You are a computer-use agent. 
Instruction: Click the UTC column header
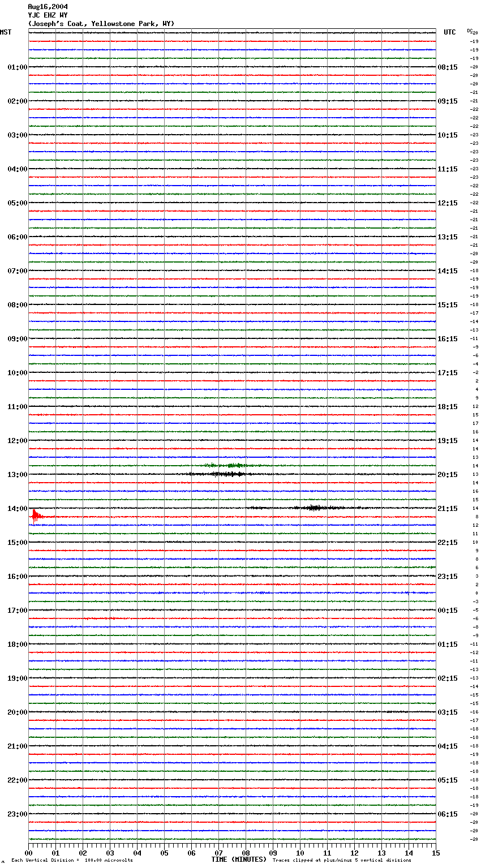[x=450, y=32]
